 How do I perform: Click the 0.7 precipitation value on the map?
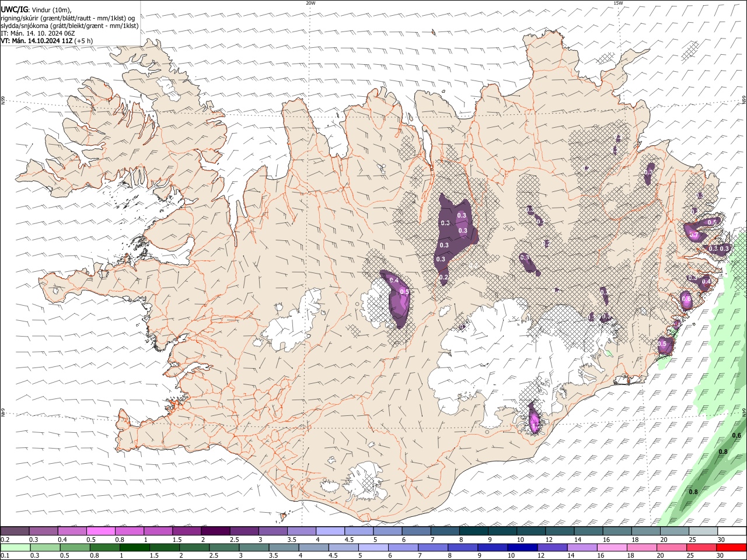(x=694, y=235)
